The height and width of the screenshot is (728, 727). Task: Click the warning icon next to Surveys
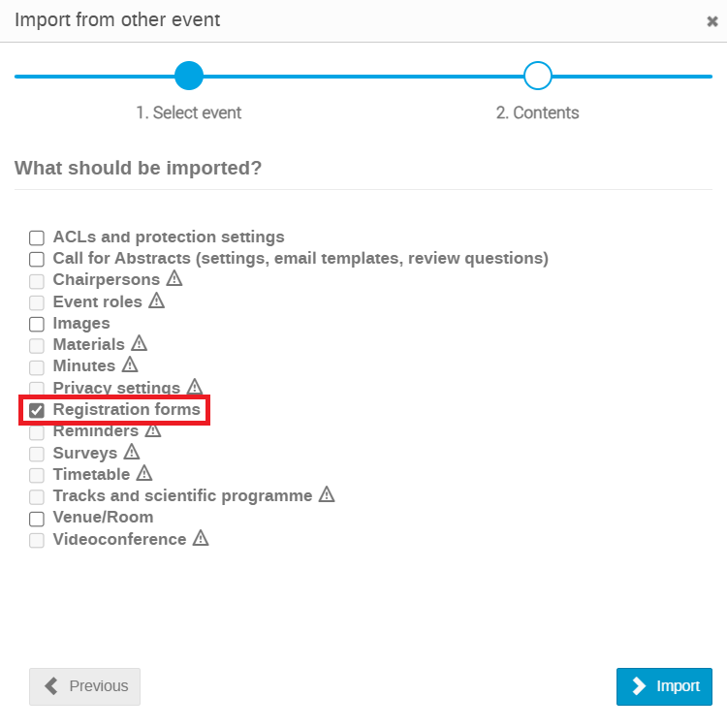click(x=132, y=452)
